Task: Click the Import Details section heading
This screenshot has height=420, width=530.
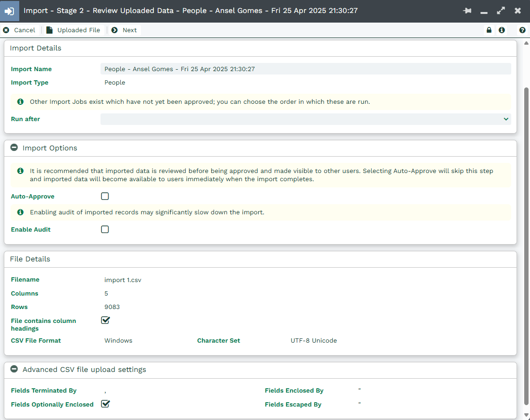Action: pos(36,48)
